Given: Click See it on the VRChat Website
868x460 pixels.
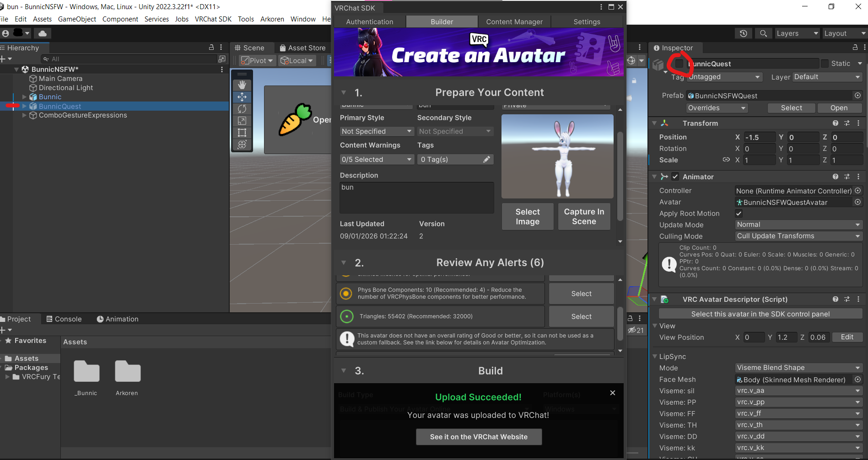Looking at the screenshot, I should [x=479, y=437].
